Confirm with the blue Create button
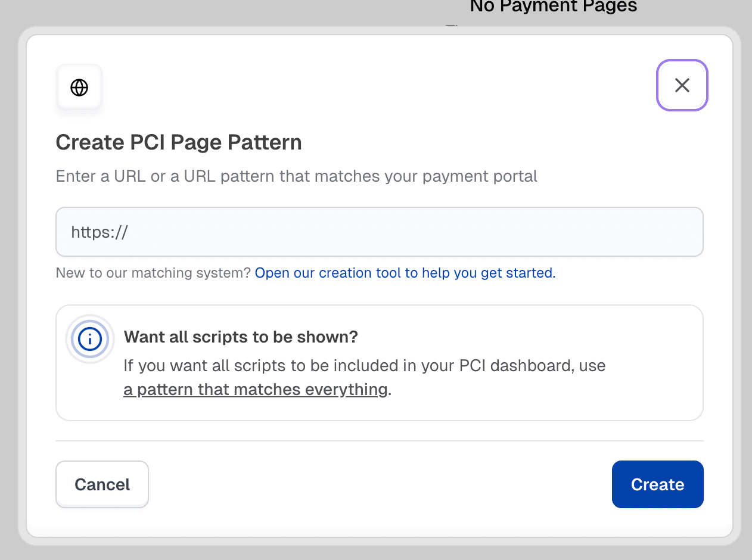The height and width of the screenshot is (560, 752). tap(657, 484)
